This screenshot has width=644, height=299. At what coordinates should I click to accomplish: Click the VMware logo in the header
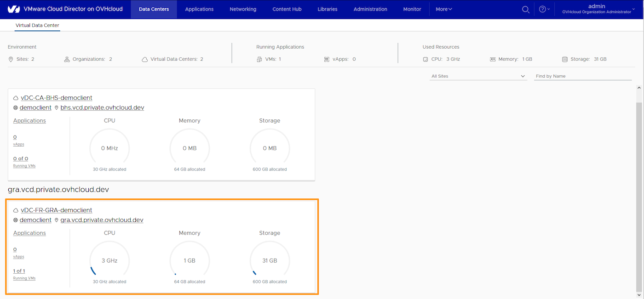coord(14,9)
